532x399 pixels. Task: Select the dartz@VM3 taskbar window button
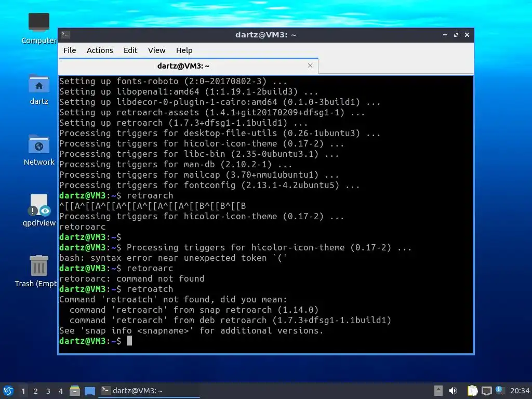click(149, 391)
